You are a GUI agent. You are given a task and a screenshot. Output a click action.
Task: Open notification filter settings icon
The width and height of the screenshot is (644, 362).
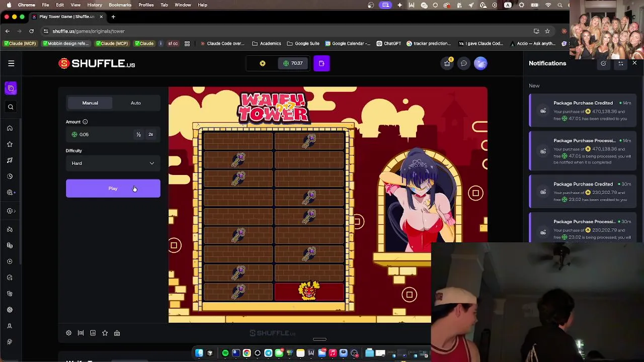620,63
